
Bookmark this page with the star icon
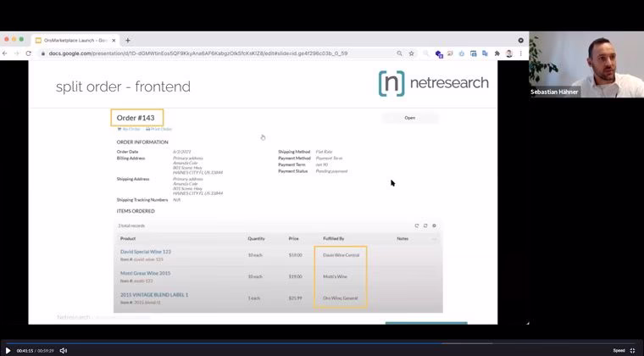(412, 53)
